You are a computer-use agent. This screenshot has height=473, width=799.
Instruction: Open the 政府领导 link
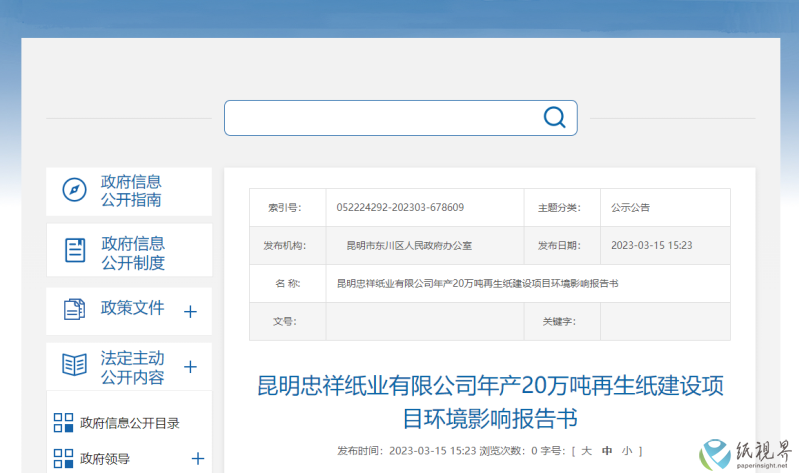(104, 459)
